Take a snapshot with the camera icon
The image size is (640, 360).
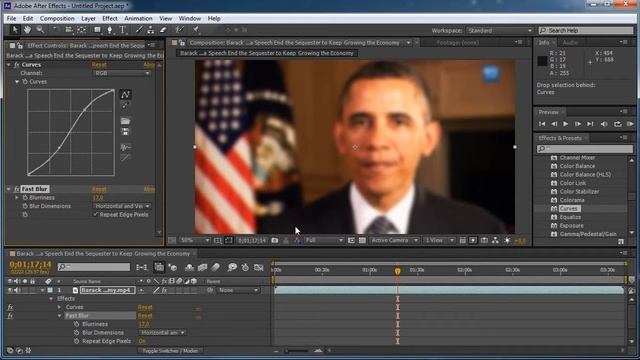click(275, 240)
